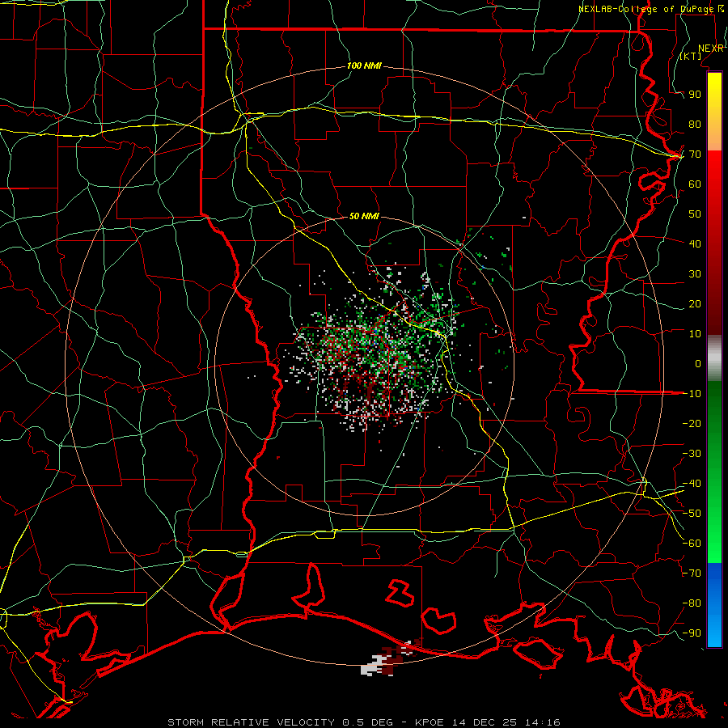Click the -40 tick label on color scale
728x728 pixels.
pos(692,484)
